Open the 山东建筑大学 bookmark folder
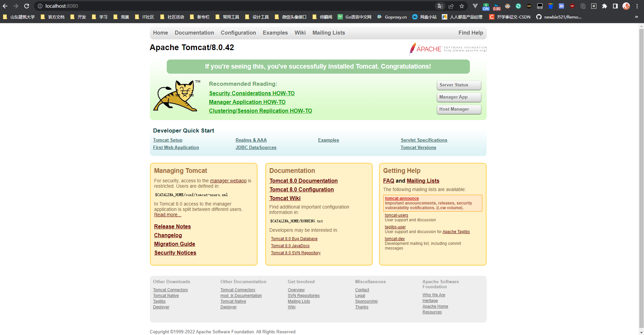644x335 pixels. click(19, 17)
